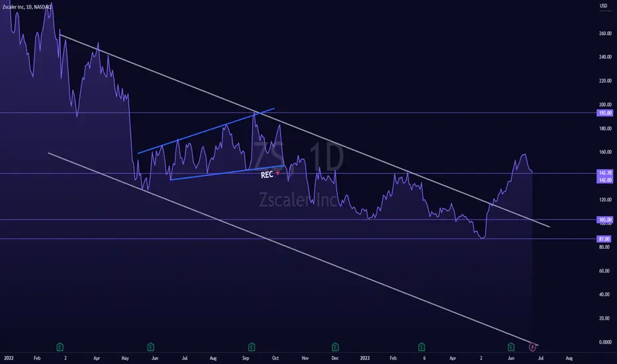
Task: Open the earnings E marker beside the Jun 2022 label
Action: coord(150,347)
